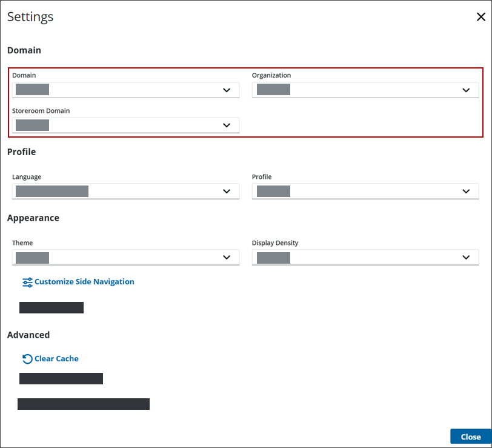Click the current Display Density value
The image size is (492, 448).
(x=273, y=258)
